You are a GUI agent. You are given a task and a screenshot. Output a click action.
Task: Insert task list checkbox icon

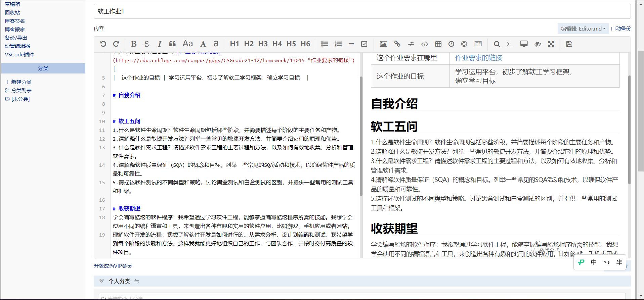pos(364,44)
